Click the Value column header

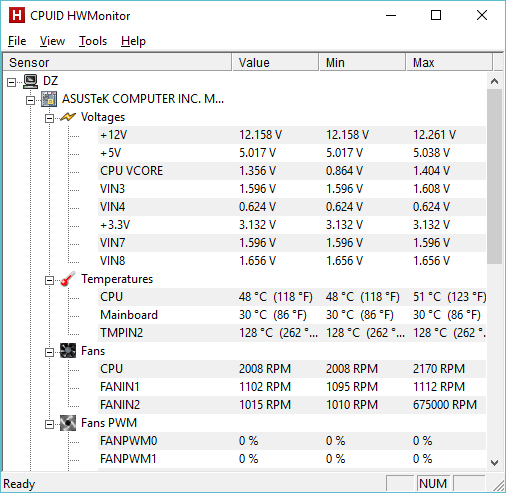click(x=275, y=62)
